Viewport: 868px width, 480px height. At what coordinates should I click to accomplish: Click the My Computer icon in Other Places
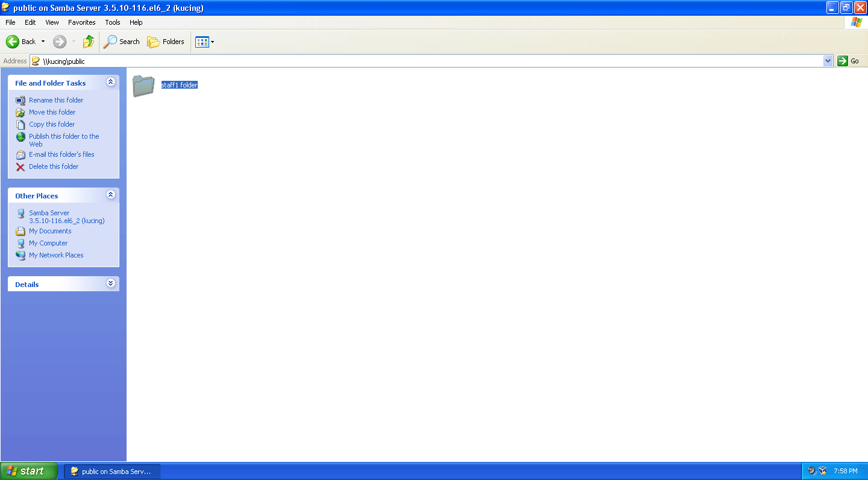tap(20, 244)
